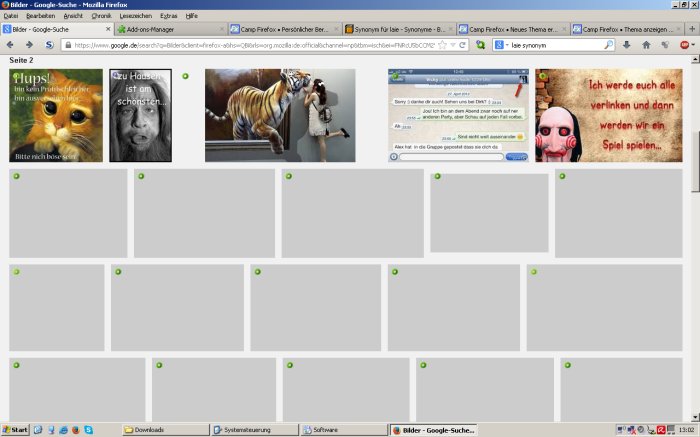Open the Windows Start menu
Screen dimensions: 700x437
15,429
